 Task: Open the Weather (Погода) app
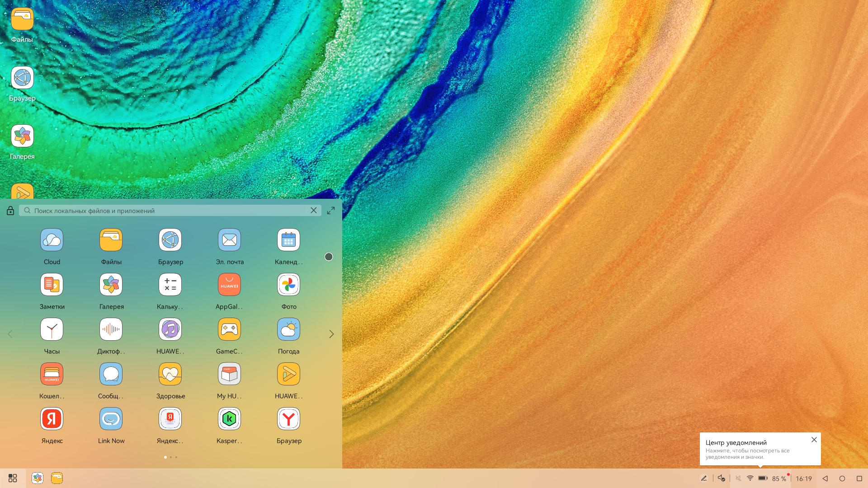[x=288, y=329]
